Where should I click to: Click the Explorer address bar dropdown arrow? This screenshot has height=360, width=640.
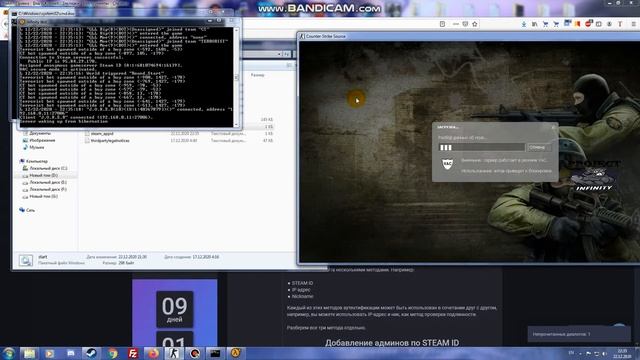[279, 54]
